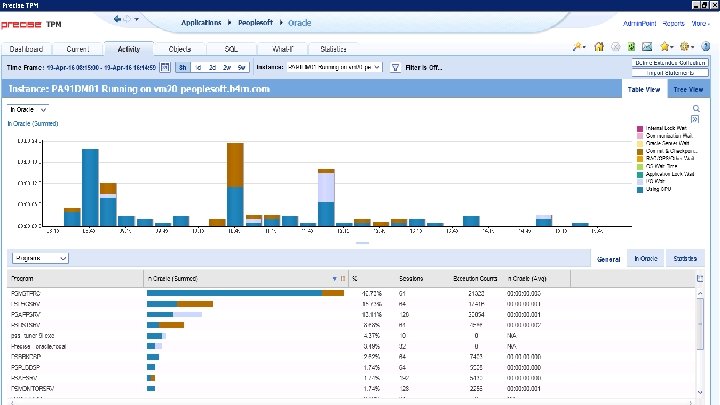Open the Reports link
Viewport: 720px width, 405px height.
(673, 23)
